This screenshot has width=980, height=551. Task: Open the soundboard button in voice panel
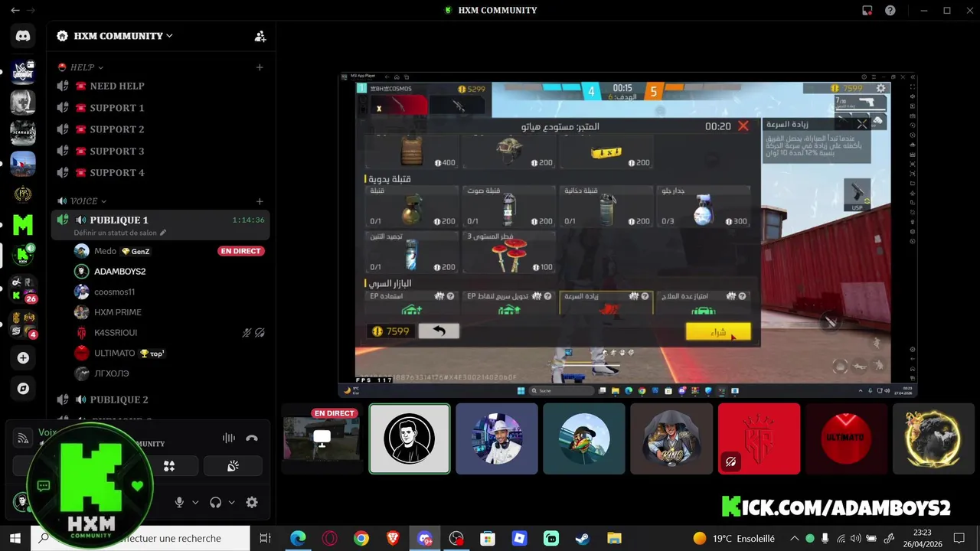coord(233,466)
